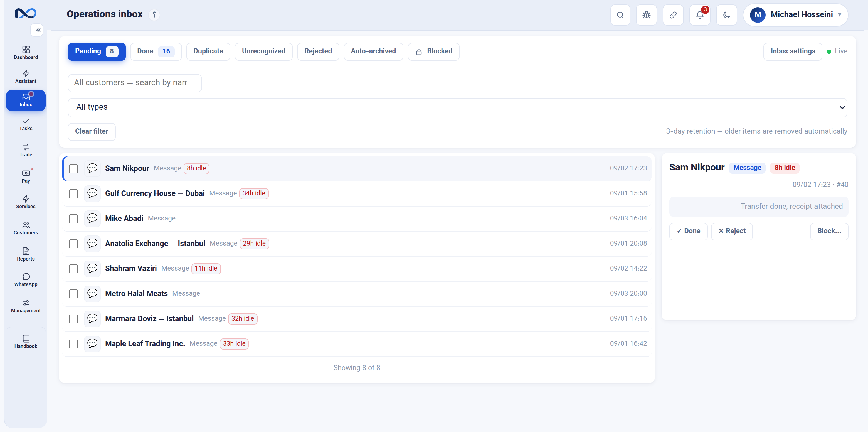Screen dimensions: 868x432
Task: Reject the Sam Nikpour message
Action: pos(731,231)
